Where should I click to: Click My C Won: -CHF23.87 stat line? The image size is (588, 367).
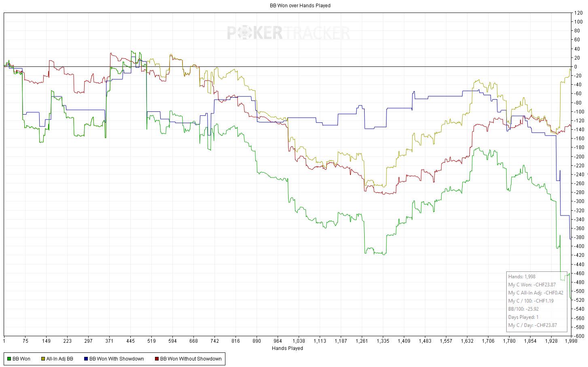click(532, 285)
